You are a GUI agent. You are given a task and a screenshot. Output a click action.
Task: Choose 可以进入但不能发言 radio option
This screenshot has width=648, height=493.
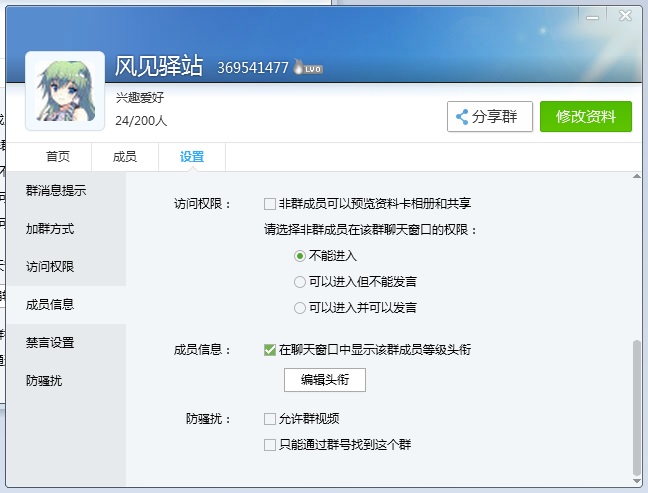coord(300,282)
